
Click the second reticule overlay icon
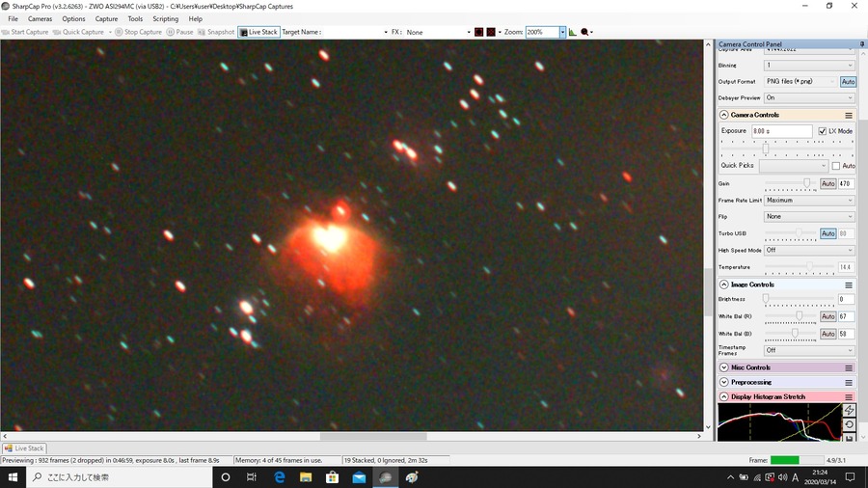click(x=491, y=32)
